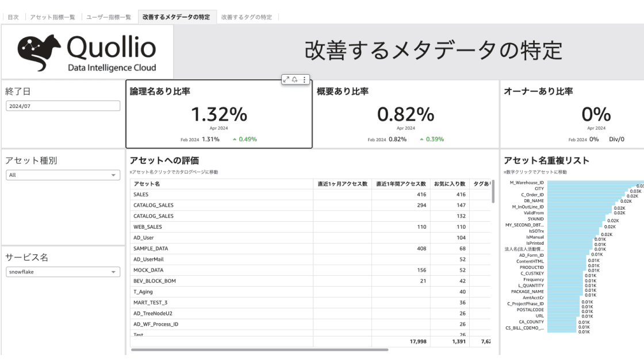Click the green up arrow under 0.82%
This screenshot has width=644, height=363.
[x=421, y=139]
